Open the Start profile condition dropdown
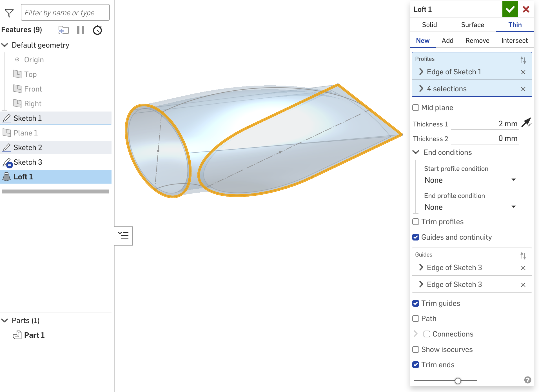539x392 pixels. pos(470,180)
